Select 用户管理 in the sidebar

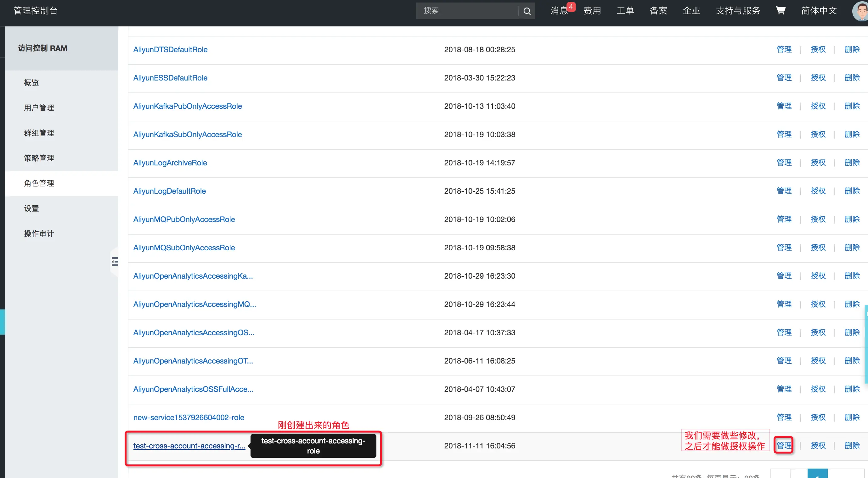pyautogui.click(x=39, y=108)
